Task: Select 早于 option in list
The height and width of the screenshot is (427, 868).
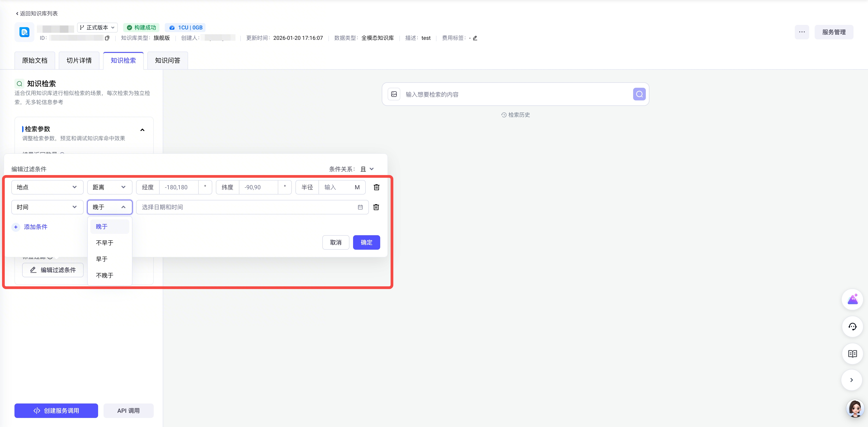Action: tap(109, 259)
